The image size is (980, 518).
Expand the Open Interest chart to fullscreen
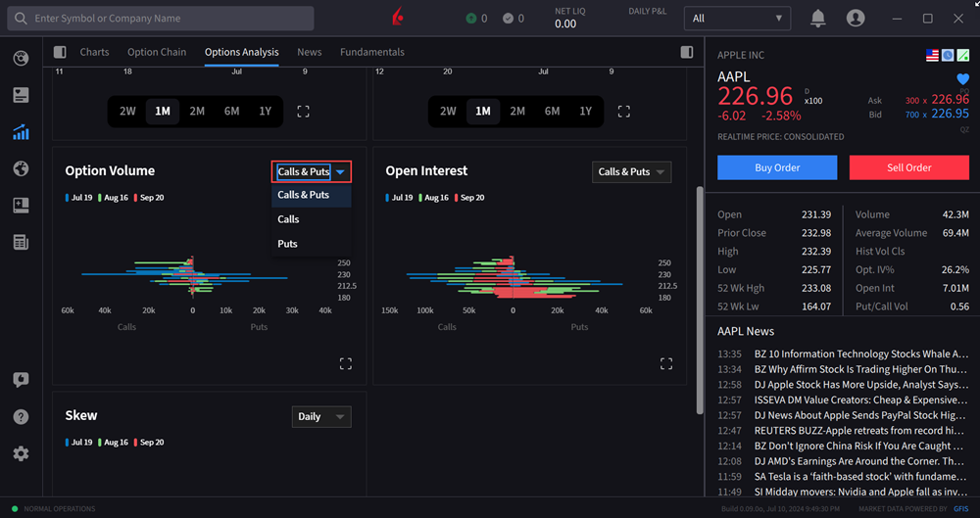tap(666, 363)
